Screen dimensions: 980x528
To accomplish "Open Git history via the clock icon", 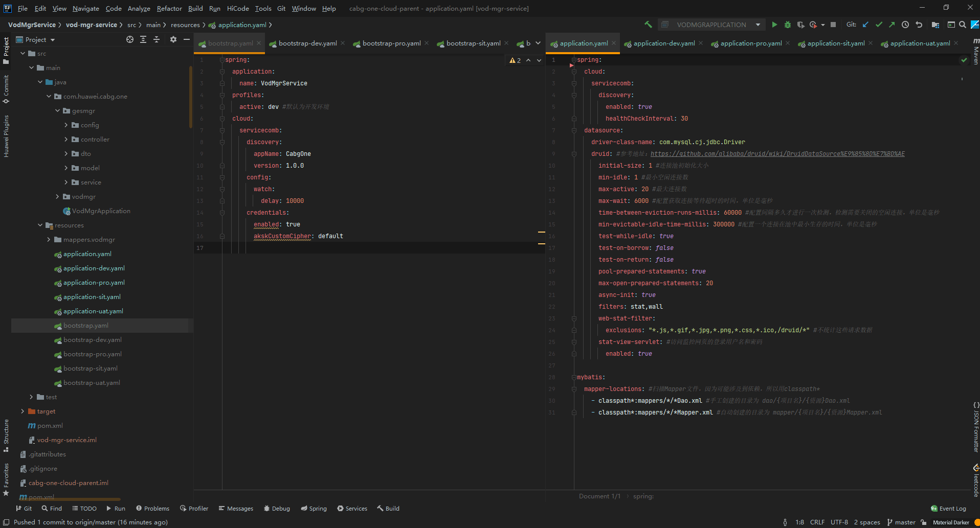I will point(905,25).
